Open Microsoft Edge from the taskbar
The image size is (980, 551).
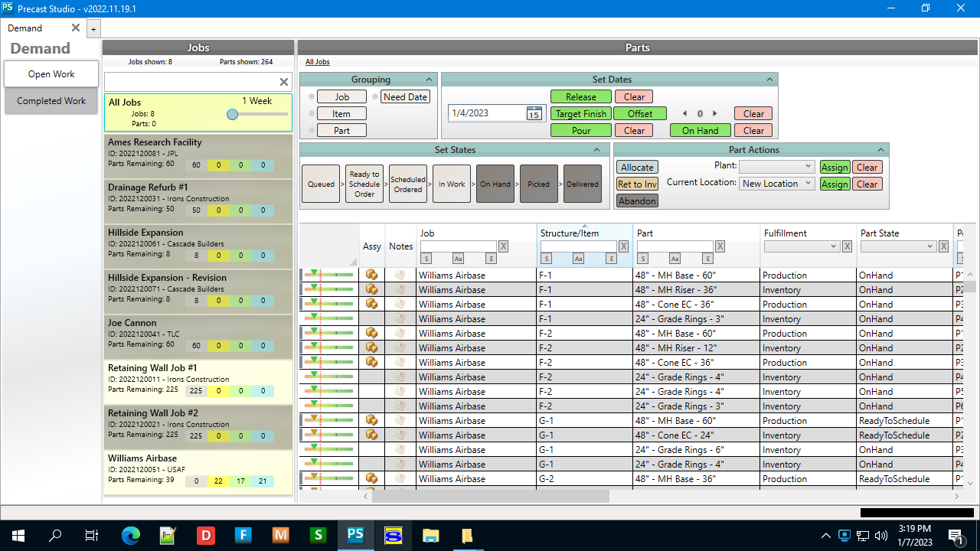click(x=130, y=535)
